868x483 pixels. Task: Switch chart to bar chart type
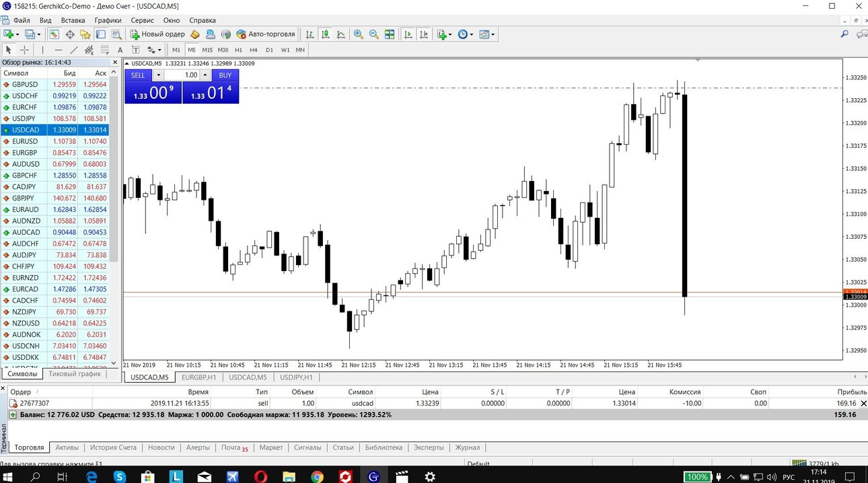point(310,34)
